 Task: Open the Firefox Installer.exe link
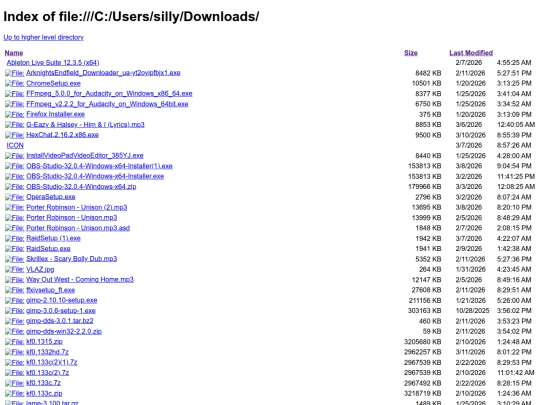pyautogui.click(x=55, y=114)
